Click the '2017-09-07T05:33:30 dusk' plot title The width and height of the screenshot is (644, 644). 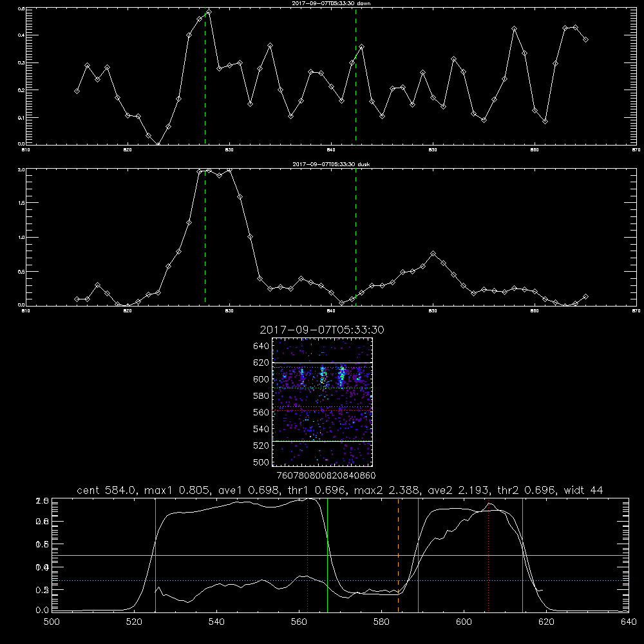pos(331,164)
